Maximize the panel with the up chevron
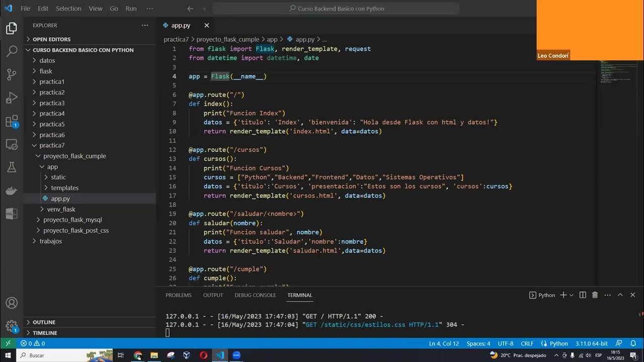 click(x=620, y=295)
